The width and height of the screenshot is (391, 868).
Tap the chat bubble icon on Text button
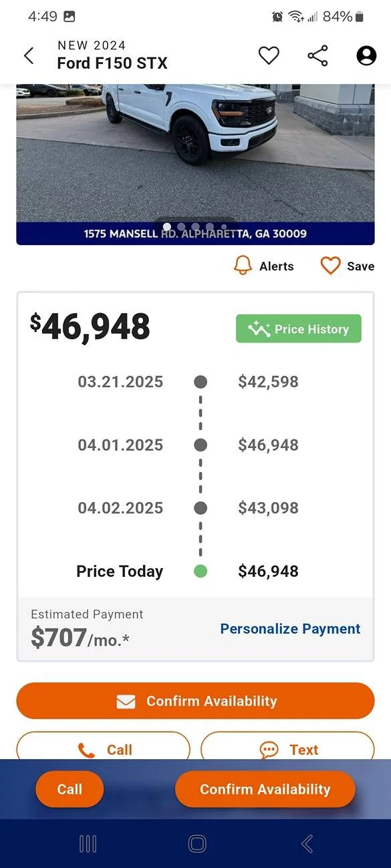269,749
